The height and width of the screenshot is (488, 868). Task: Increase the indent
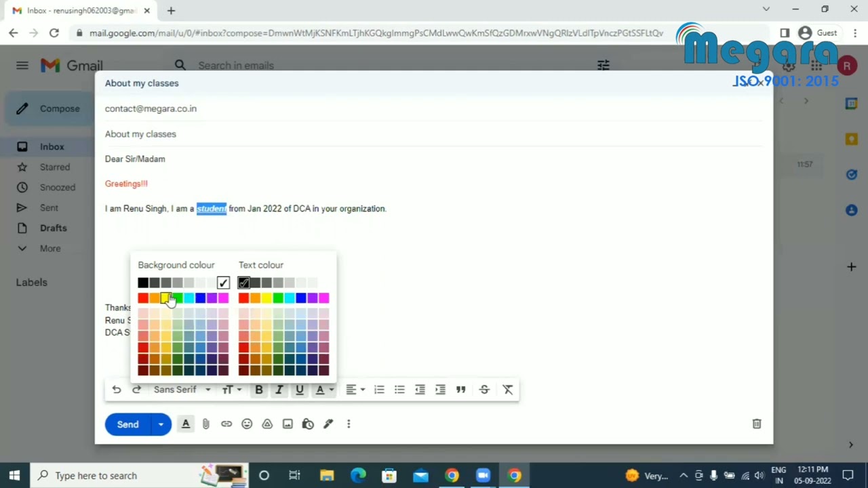pos(440,390)
